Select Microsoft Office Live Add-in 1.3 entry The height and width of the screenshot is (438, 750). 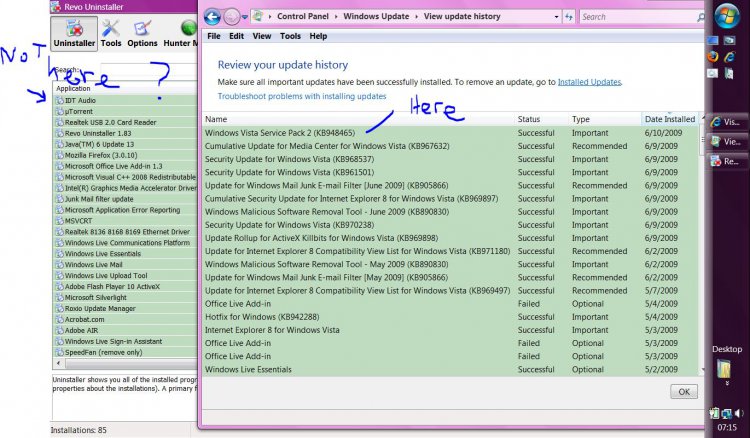tap(125, 166)
